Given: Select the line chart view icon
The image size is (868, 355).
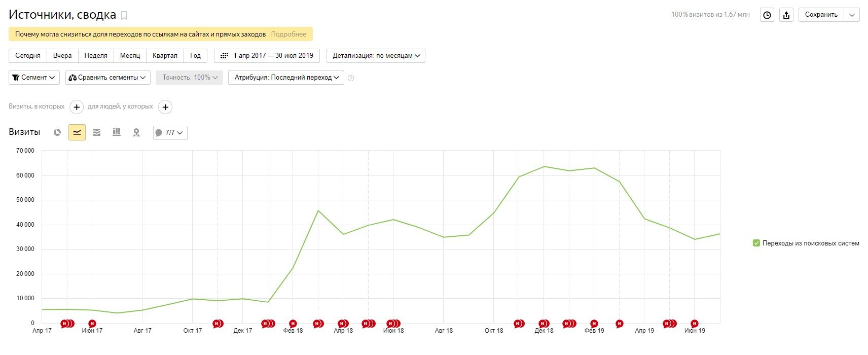Looking at the screenshot, I should click(77, 132).
